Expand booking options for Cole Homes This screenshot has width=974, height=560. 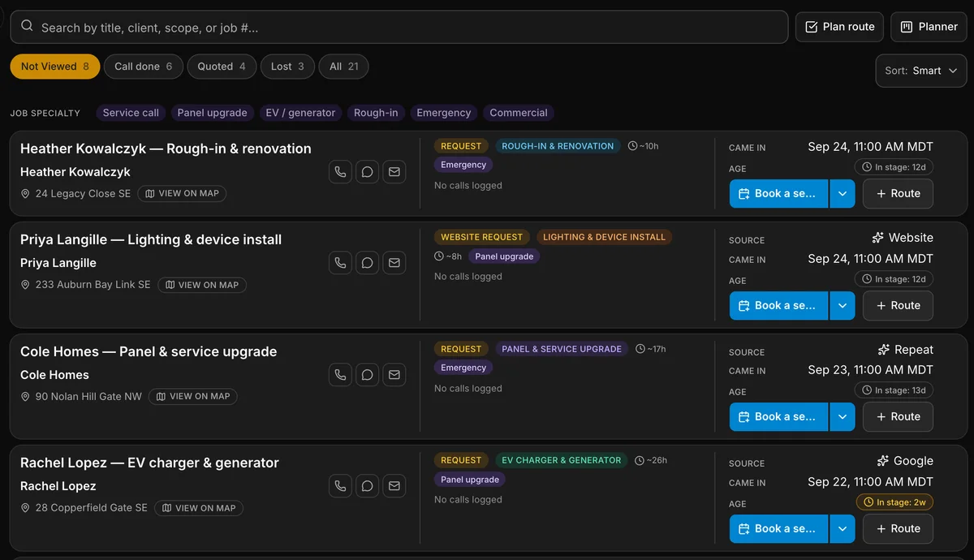click(x=842, y=417)
